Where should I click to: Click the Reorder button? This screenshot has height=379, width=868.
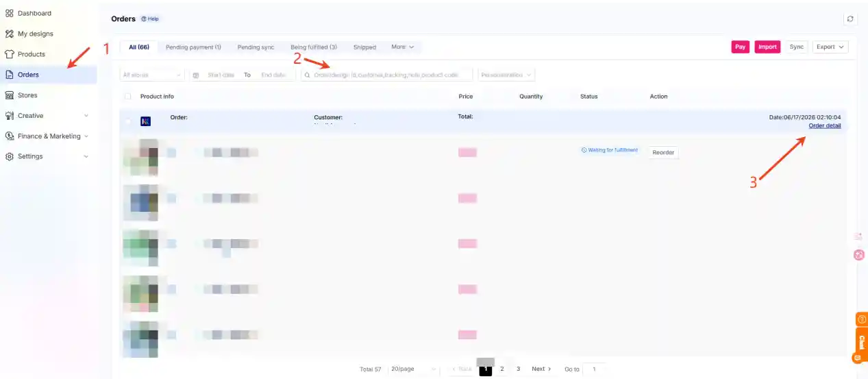coord(663,152)
